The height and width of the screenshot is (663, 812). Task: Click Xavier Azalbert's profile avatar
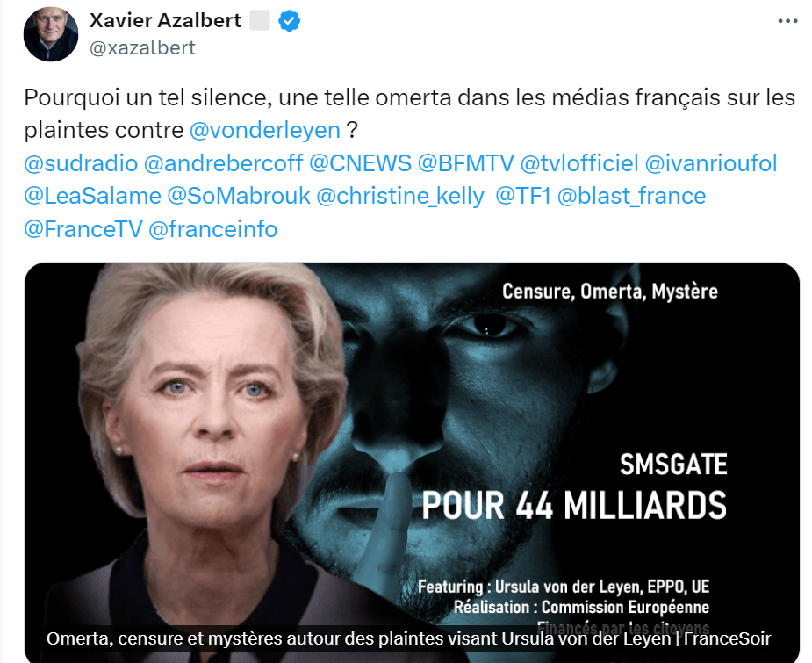(51, 34)
